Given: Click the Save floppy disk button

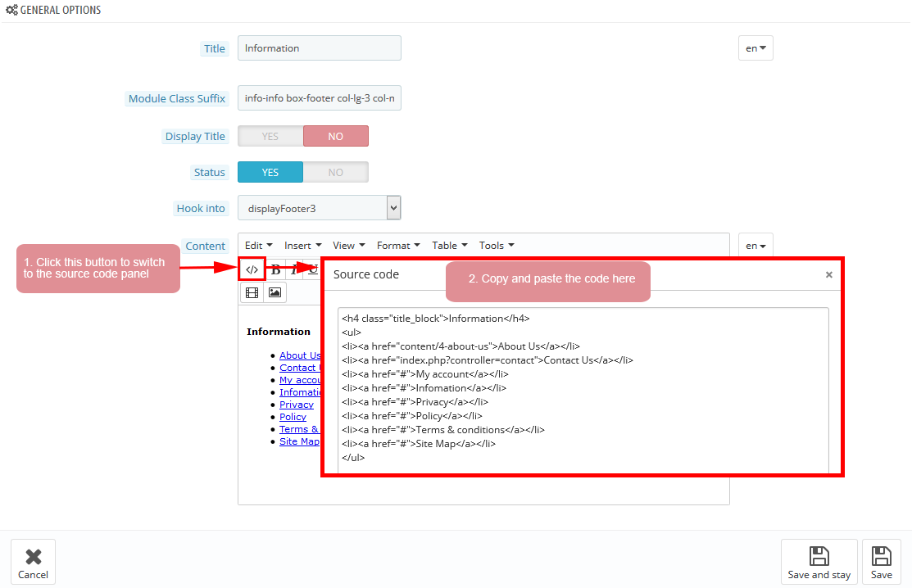Looking at the screenshot, I should 881,562.
